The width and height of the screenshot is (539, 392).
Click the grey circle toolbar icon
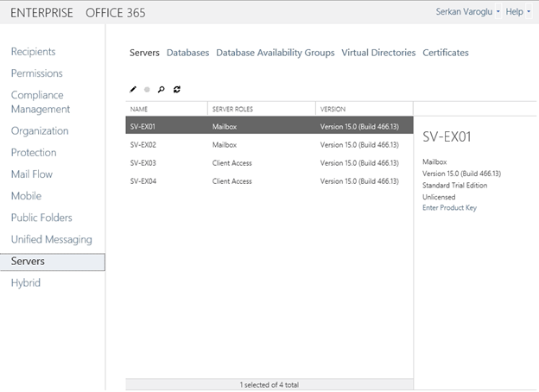click(x=147, y=90)
